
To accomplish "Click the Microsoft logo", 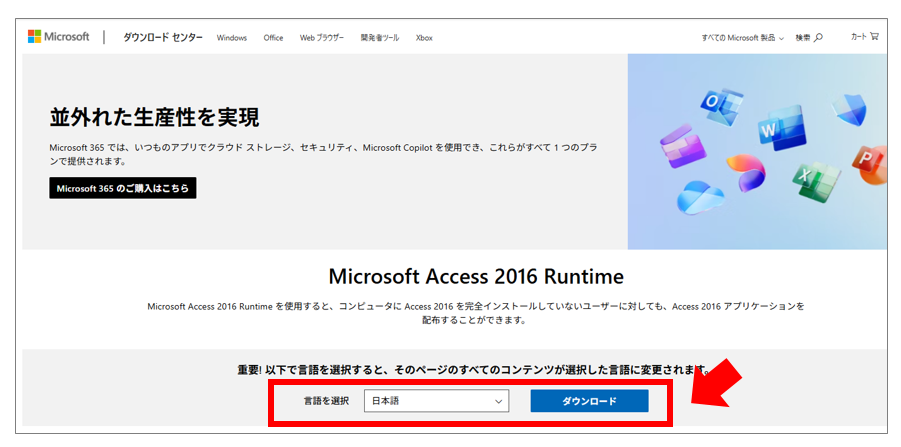I will click(x=59, y=37).
